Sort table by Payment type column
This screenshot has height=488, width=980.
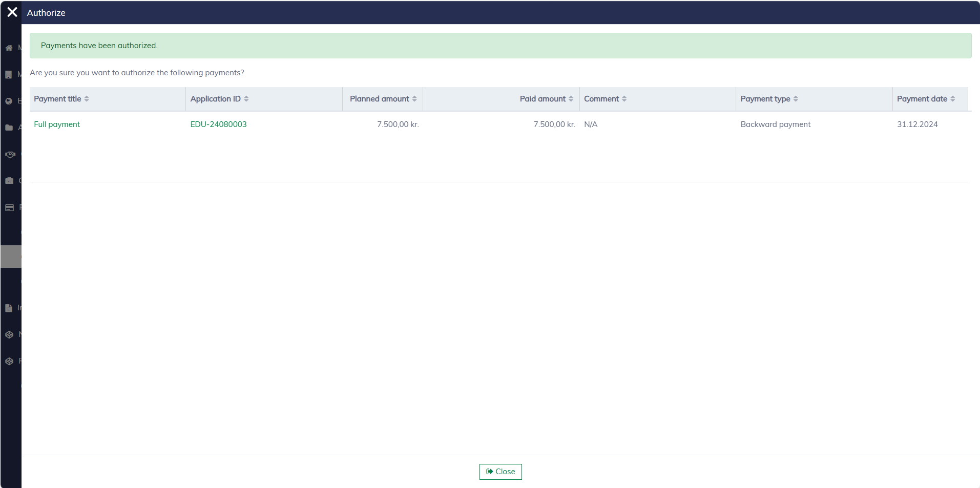click(796, 99)
